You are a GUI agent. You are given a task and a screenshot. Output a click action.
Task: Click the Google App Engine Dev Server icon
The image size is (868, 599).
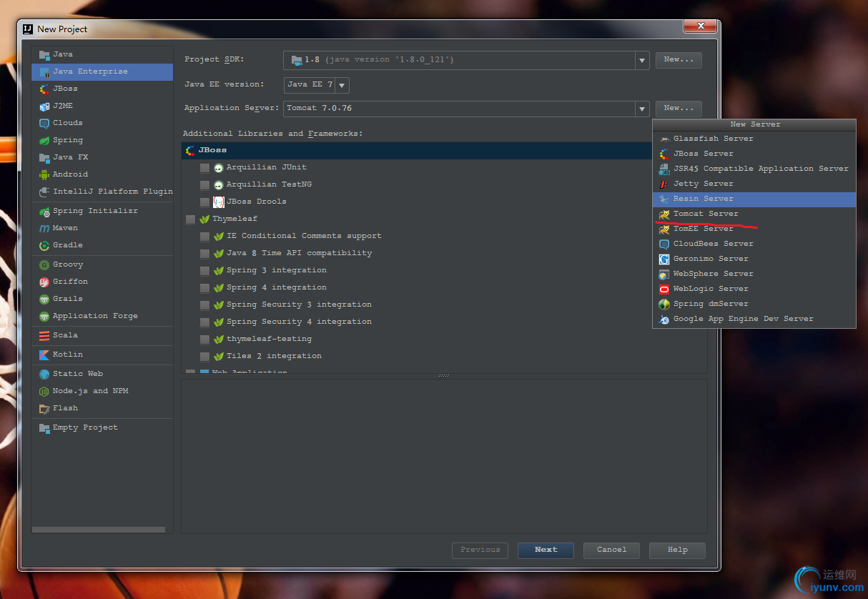[664, 319]
